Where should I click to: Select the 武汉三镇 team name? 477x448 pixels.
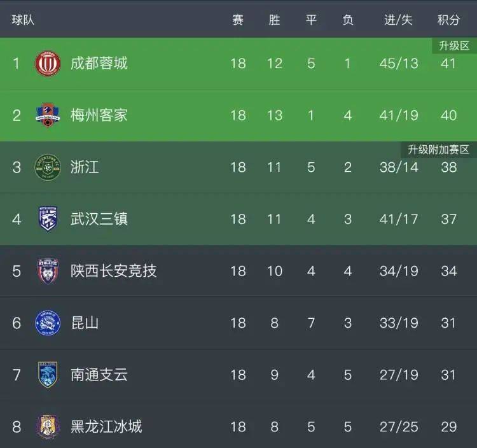click(99, 219)
